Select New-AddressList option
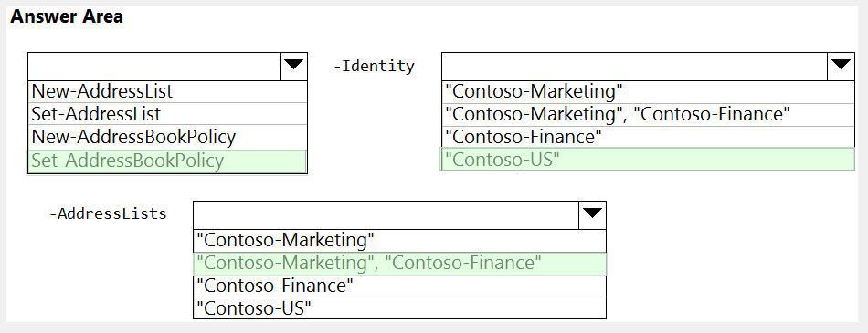 tap(167, 91)
